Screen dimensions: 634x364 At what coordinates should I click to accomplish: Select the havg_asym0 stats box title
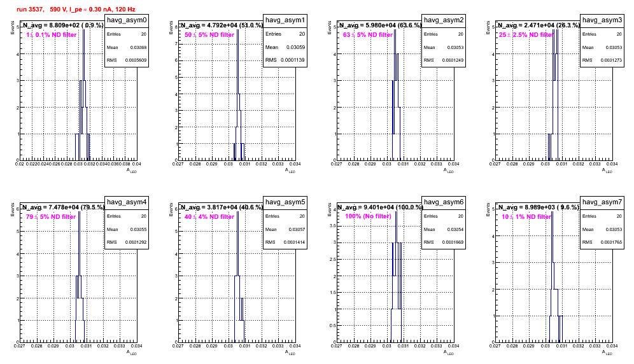click(127, 20)
